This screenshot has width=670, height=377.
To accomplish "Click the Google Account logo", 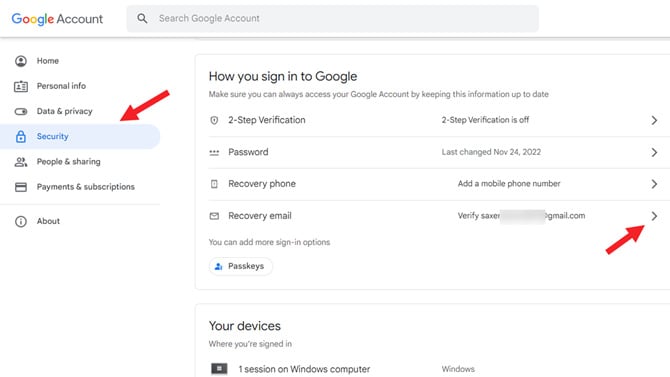I will [57, 19].
